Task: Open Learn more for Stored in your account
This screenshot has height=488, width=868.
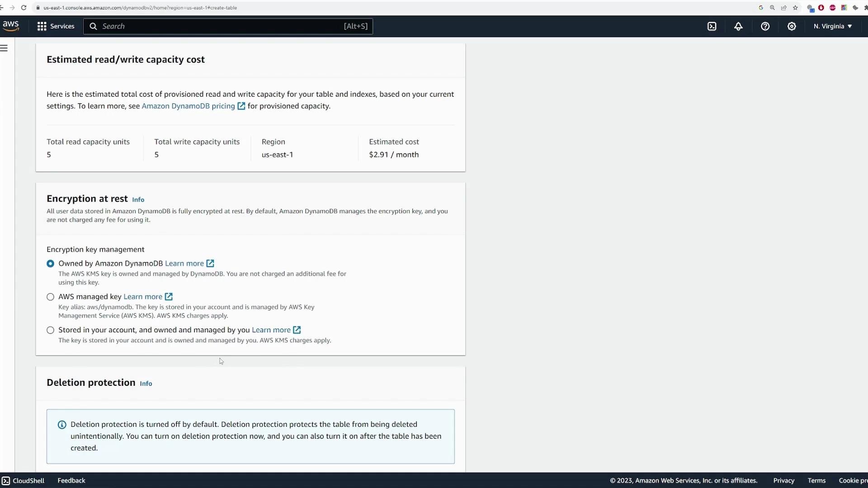Action: (271, 330)
